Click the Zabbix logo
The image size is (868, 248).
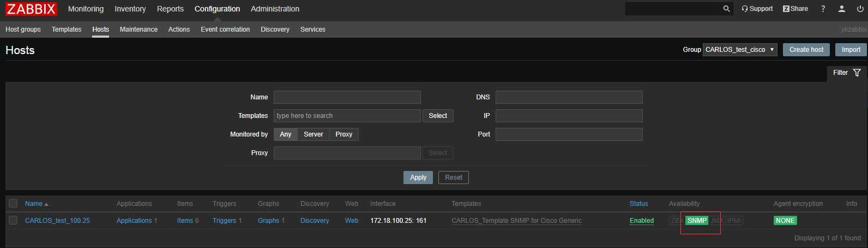coord(31,9)
